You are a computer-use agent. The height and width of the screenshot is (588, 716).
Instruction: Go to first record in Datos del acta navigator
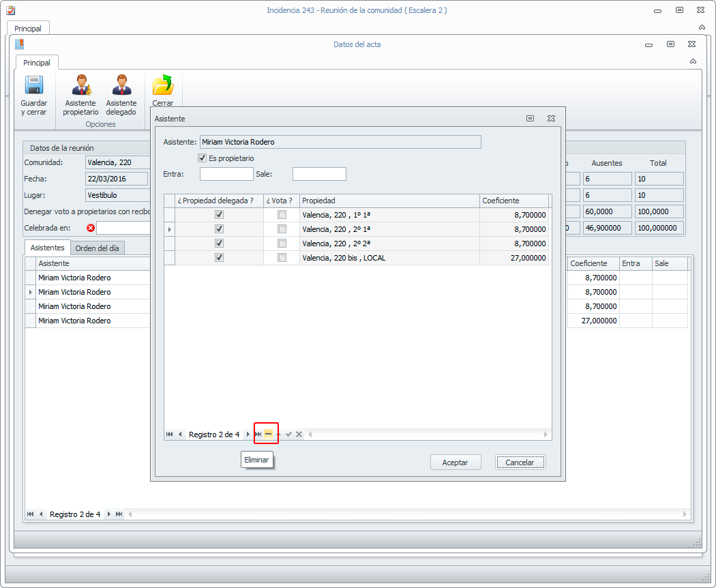click(x=31, y=514)
